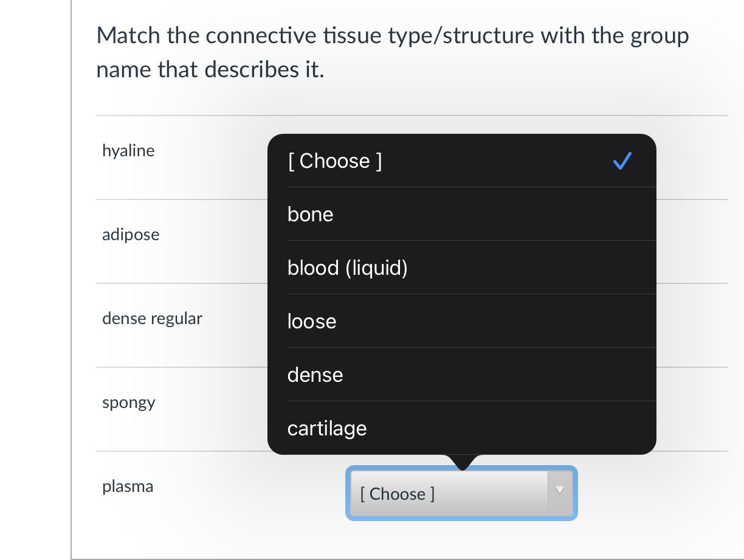Viewport: 744px width, 560px height.
Task: Click the blue checkmark beside [ Choose ]
Action: coord(622,161)
